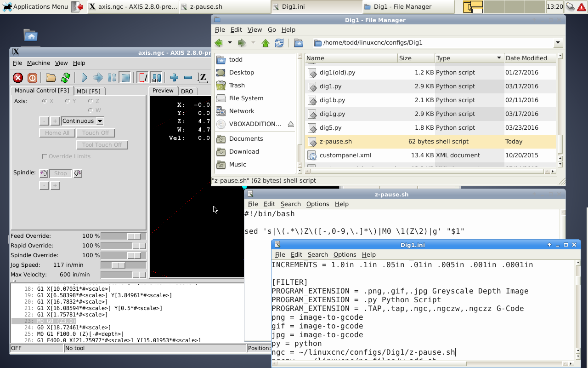Click the spindle Stop button
The width and height of the screenshot is (588, 368).
(61, 173)
